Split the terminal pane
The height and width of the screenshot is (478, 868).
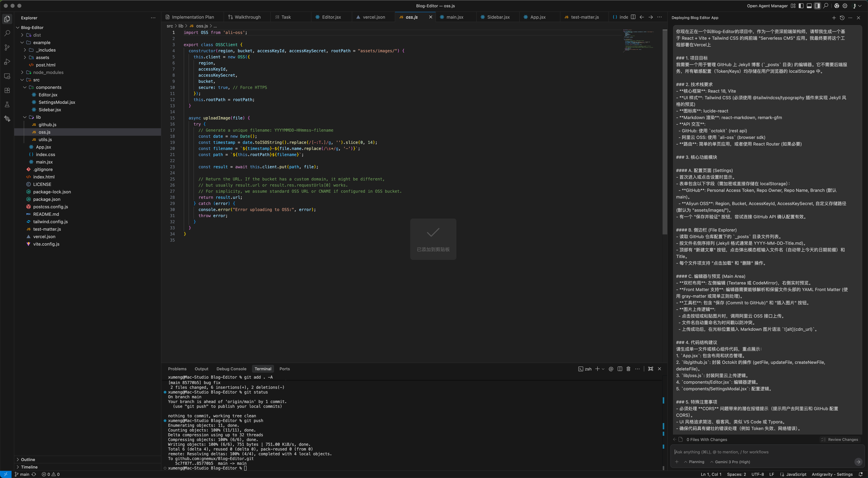pyautogui.click(x=620, y=369)
